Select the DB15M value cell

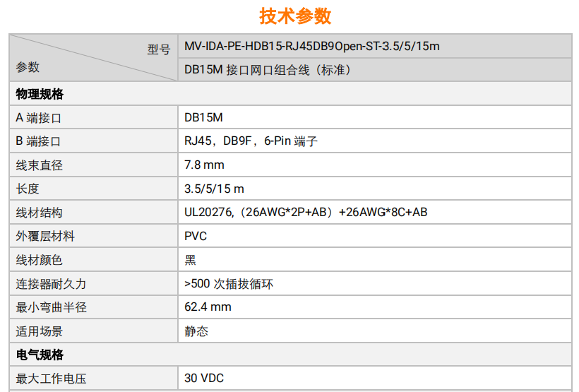203,118
